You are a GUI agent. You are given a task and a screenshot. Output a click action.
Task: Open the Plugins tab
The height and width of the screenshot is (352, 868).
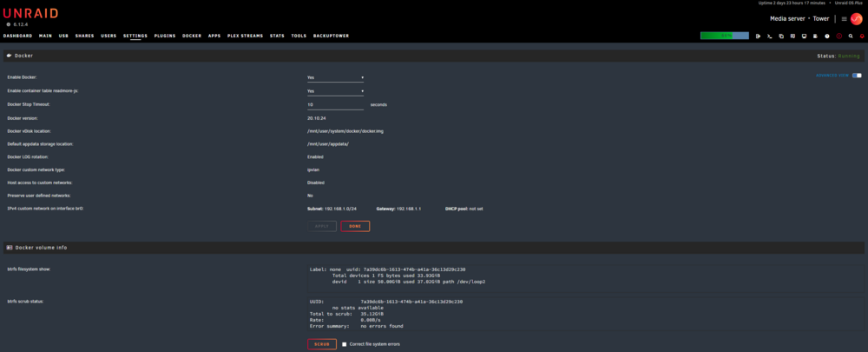165,36
